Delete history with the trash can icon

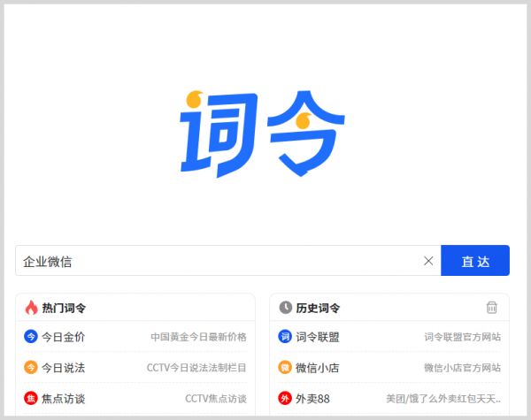(492, 308)
